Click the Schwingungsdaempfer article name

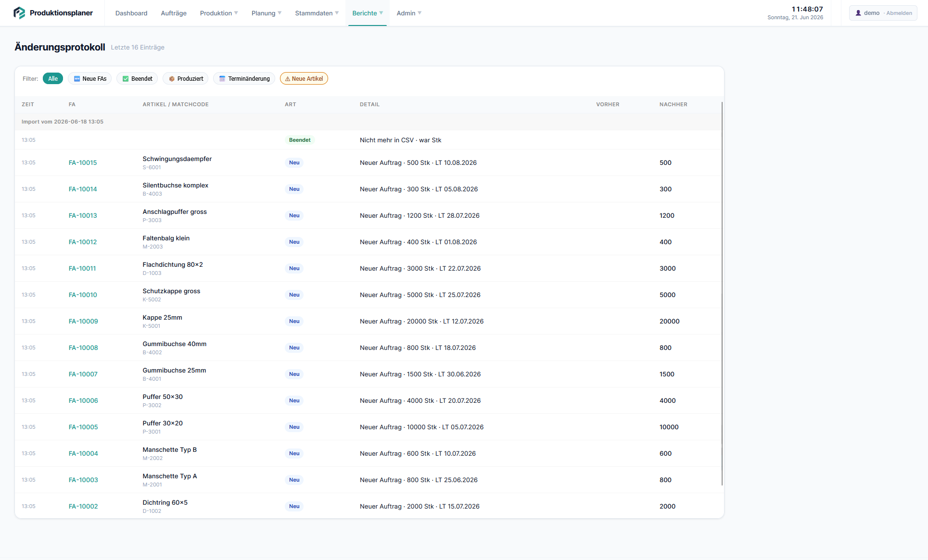[177, 159]
